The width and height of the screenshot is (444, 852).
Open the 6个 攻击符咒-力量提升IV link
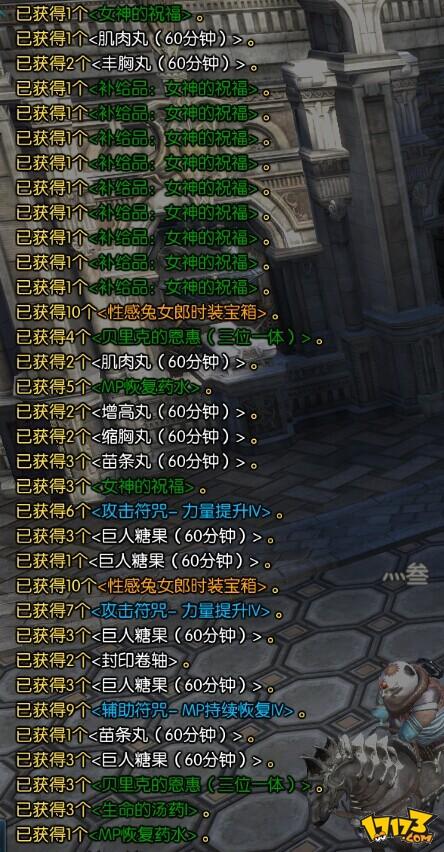pyautogui.click(x=182, y=511)
